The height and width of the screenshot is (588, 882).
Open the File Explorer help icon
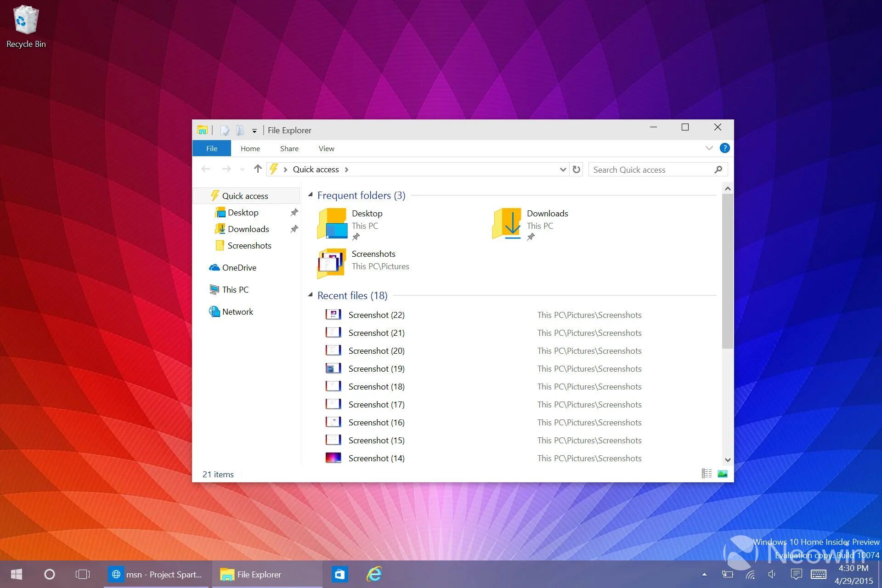724,148
